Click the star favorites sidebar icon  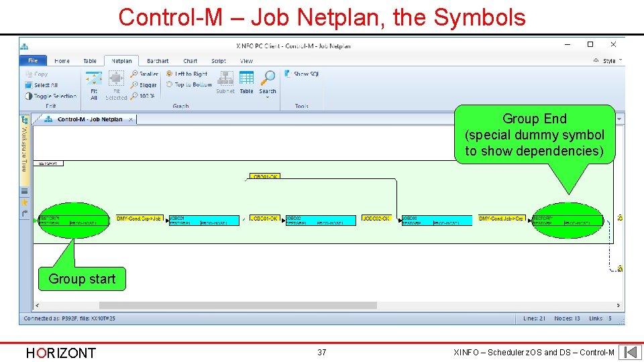pos(25,202)
